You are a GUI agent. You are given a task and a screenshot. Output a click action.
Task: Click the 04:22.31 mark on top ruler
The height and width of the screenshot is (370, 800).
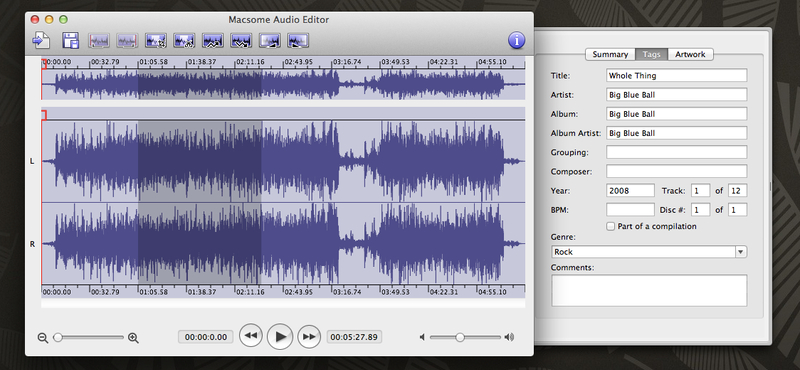click(x=443, y=62)
